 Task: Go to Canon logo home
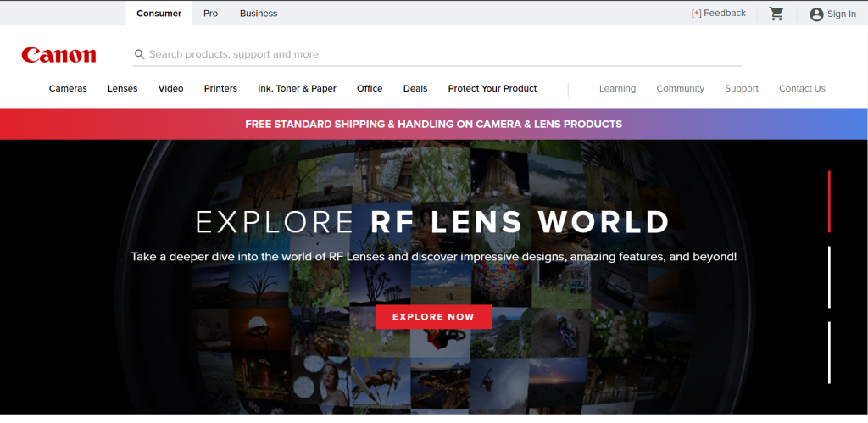click(58, 55)
